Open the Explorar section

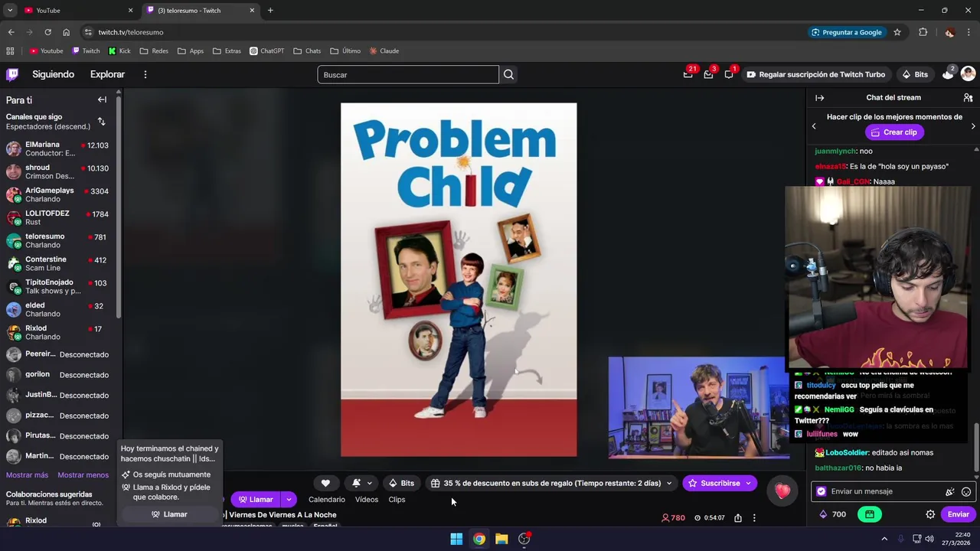click(x=107, y=74)
